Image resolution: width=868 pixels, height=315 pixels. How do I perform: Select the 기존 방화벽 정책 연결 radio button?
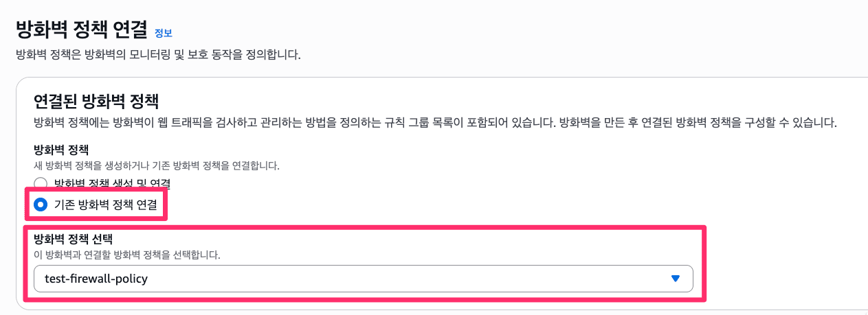tap(41, 204)
